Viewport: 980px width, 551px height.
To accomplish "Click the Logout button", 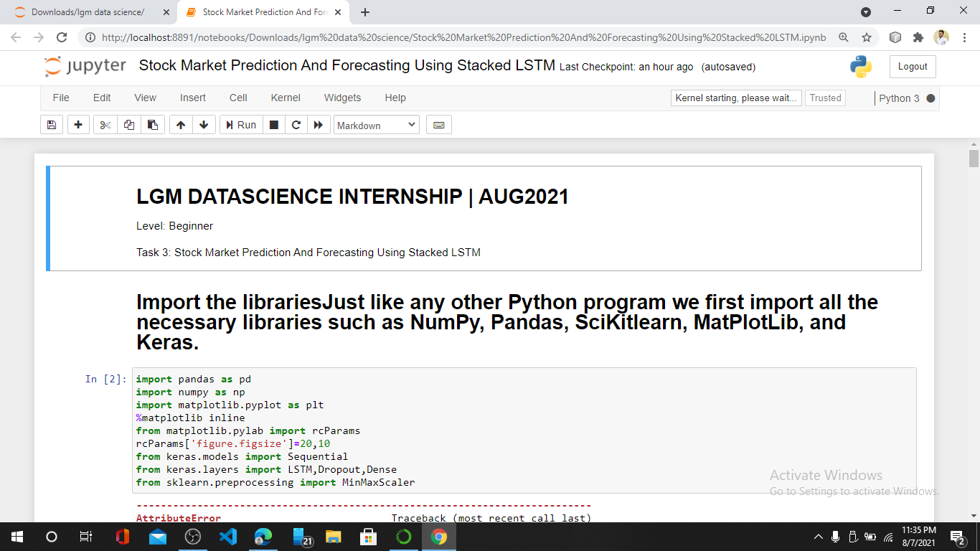I will (912, 66).
